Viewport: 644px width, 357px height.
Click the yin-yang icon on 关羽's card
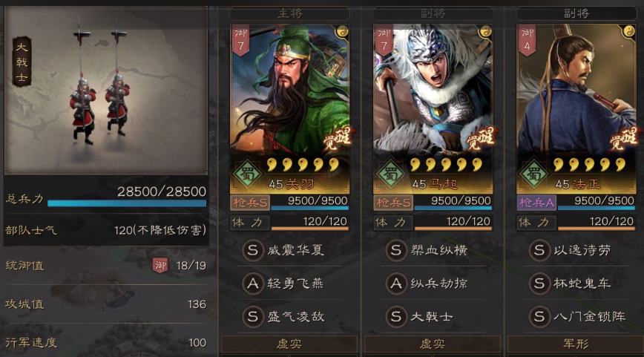(342, 31)
